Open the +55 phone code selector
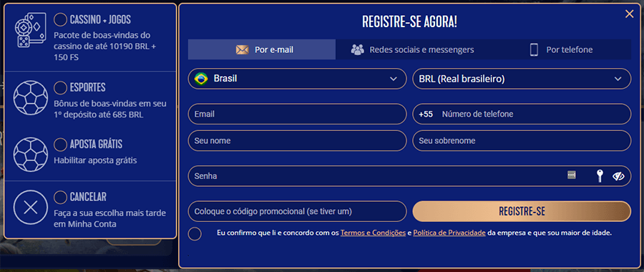The height and width of the screenshot is (272, 644). 426,115
